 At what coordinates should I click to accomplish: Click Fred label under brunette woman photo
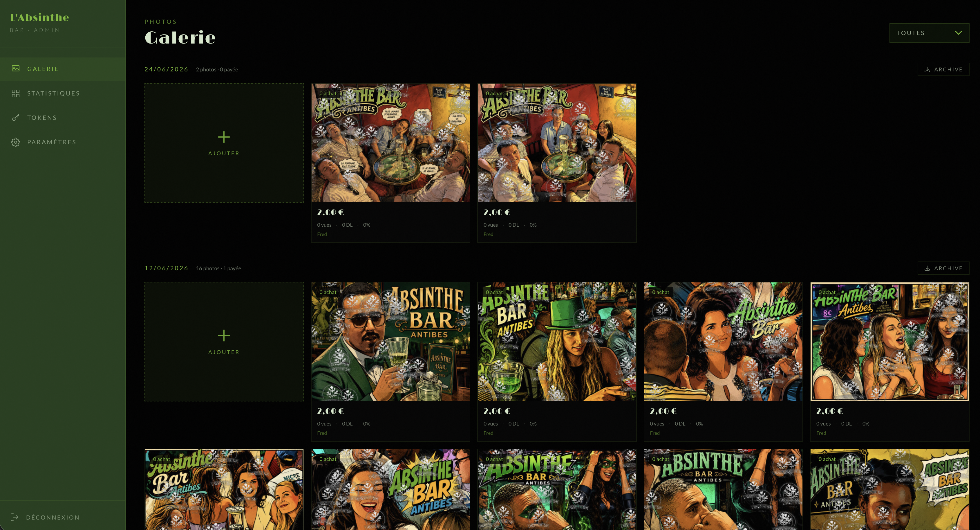(654, 433)
